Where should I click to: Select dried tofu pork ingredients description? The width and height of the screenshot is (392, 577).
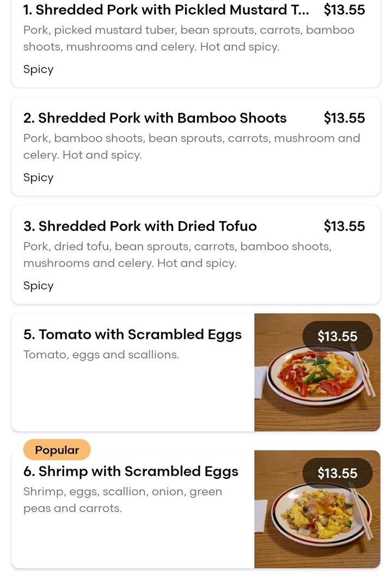[177, 254]
